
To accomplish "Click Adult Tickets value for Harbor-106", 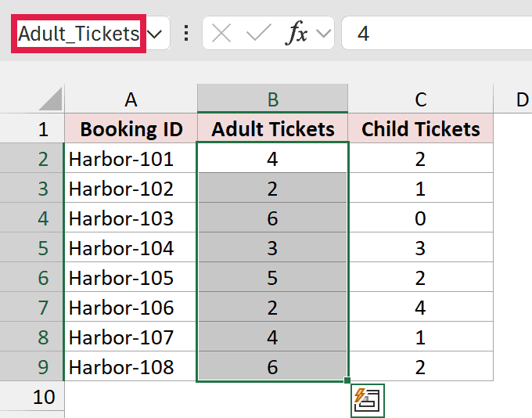I will tap(273, 307).
